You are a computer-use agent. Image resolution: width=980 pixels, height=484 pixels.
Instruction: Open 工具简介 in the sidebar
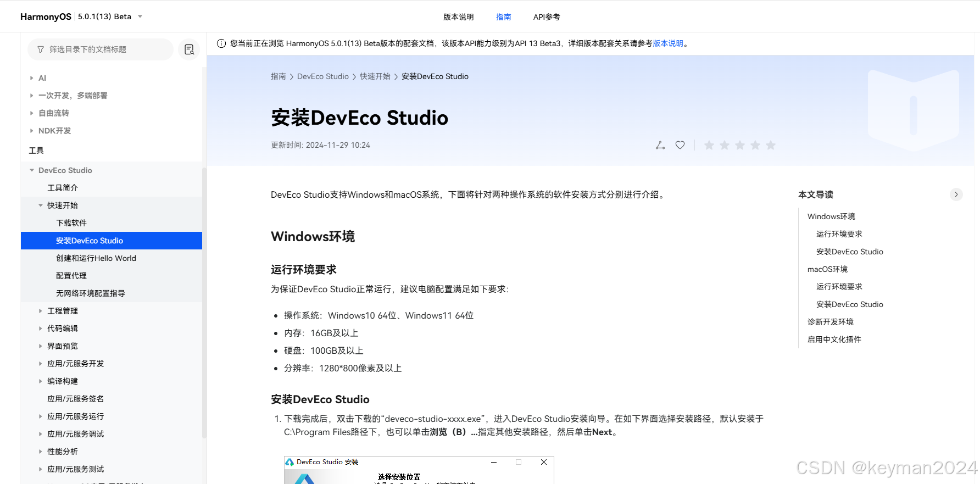tap(63, 188)
